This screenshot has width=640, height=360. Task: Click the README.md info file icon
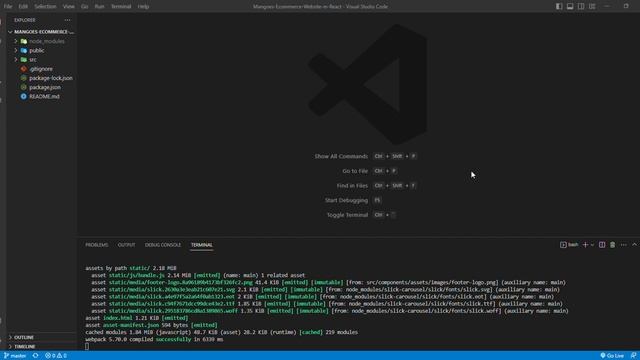pyautogui.click(x=24, y=96)
